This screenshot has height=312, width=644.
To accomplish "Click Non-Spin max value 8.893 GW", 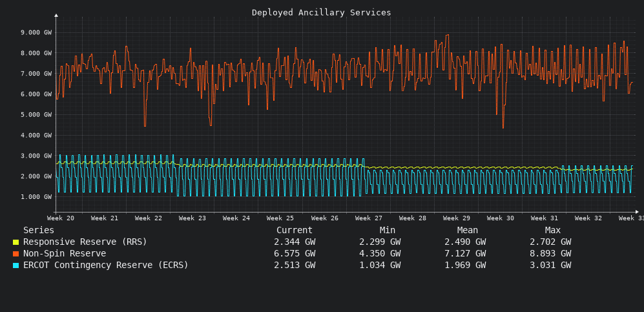I will coord(550,254).
